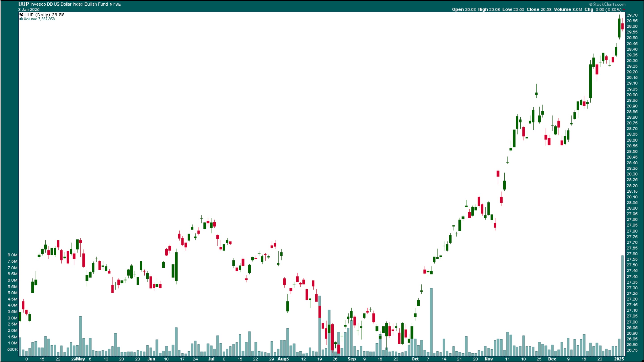The image size is (644, 362).
Task: Click the High 29.68 value in header
Action: click(489, 10)
